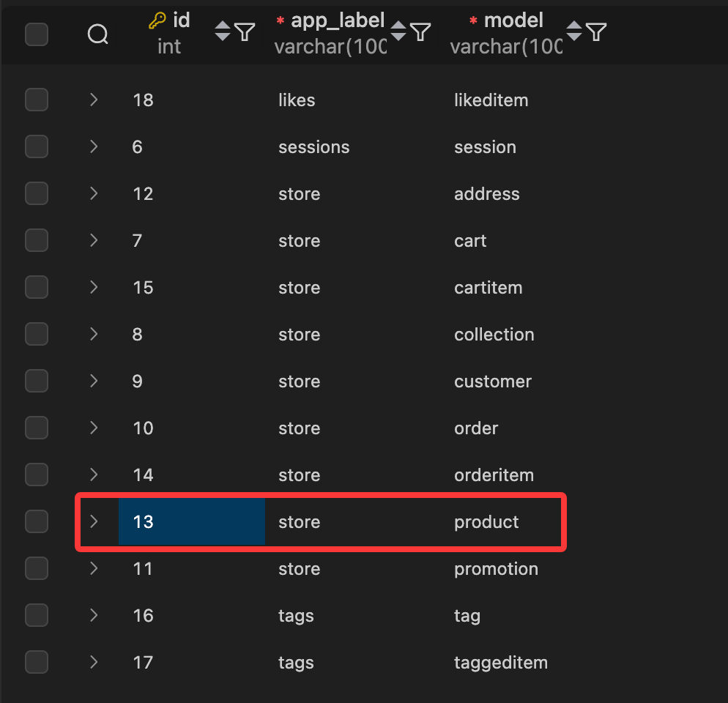
Task: Select the highlighted id cell 13
Action: 192,522
